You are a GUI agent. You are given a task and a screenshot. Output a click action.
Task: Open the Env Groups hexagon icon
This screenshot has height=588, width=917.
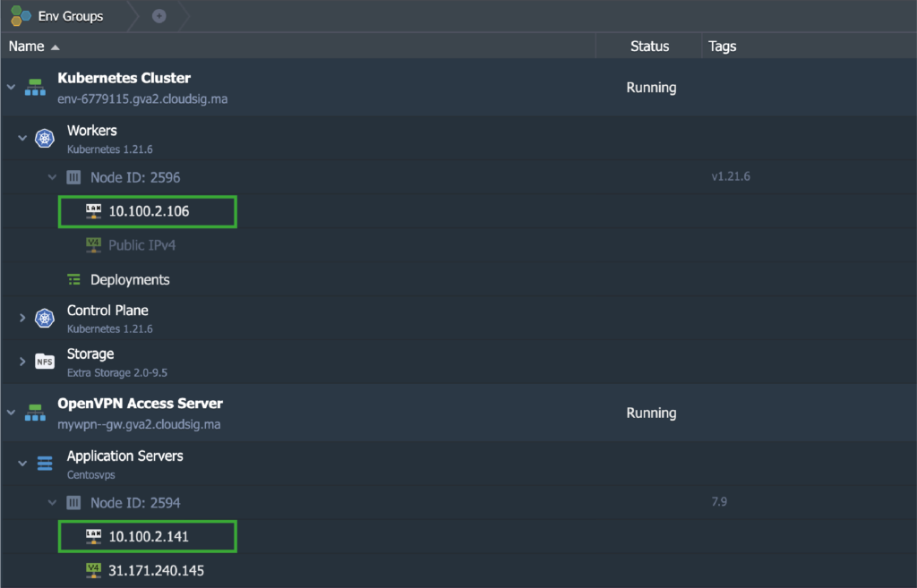[x=21, y=16]
